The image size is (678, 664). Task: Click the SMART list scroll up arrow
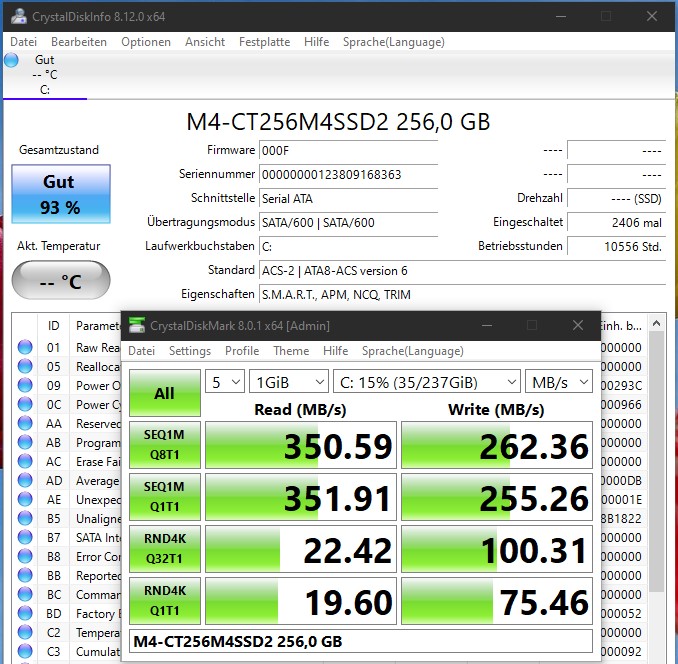click(x=656, y=323)
